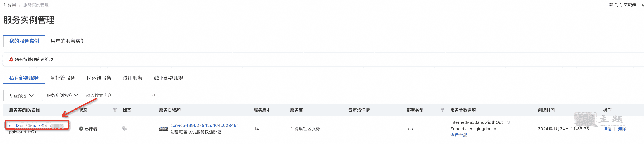This screenshot has height=144, width=644.
Task: Open service-f99b27842d464c02846f link
Action: (204, 126)
